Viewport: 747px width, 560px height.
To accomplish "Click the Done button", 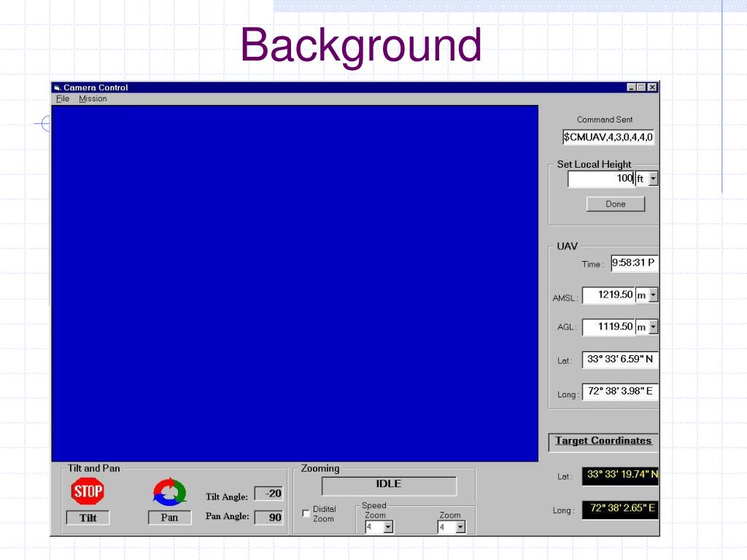I will click(616, 204).
